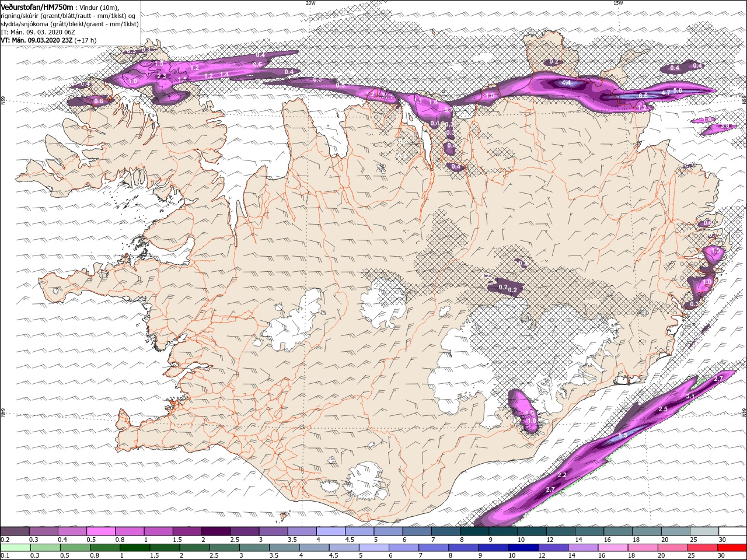Click the 'VT: Mán. 09.03.2020 23Z' valid time

click(x=37, y=40)
